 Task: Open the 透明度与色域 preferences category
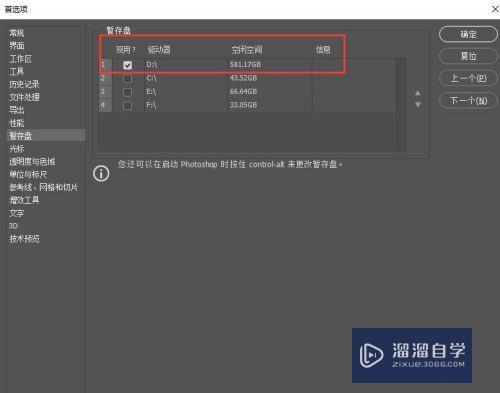pos(32,162)
